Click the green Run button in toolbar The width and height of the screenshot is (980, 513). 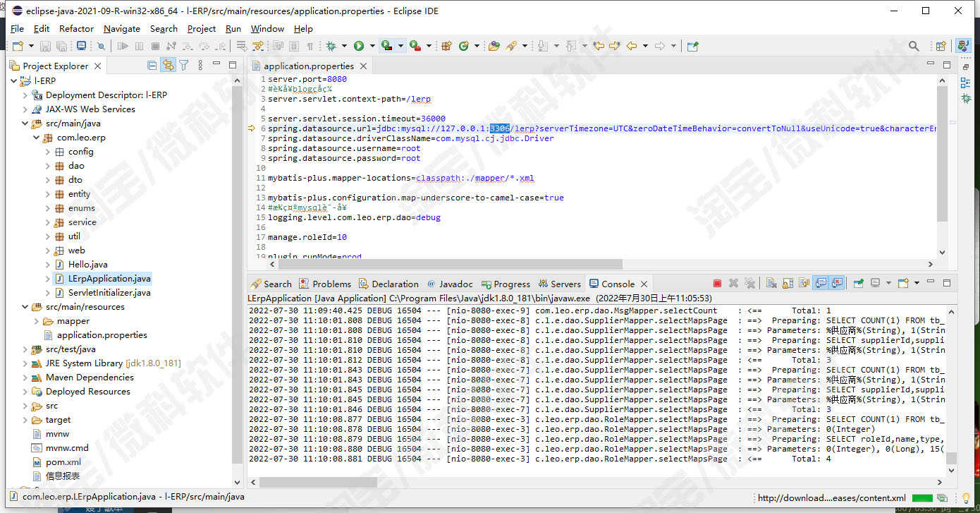click(359, 46)
